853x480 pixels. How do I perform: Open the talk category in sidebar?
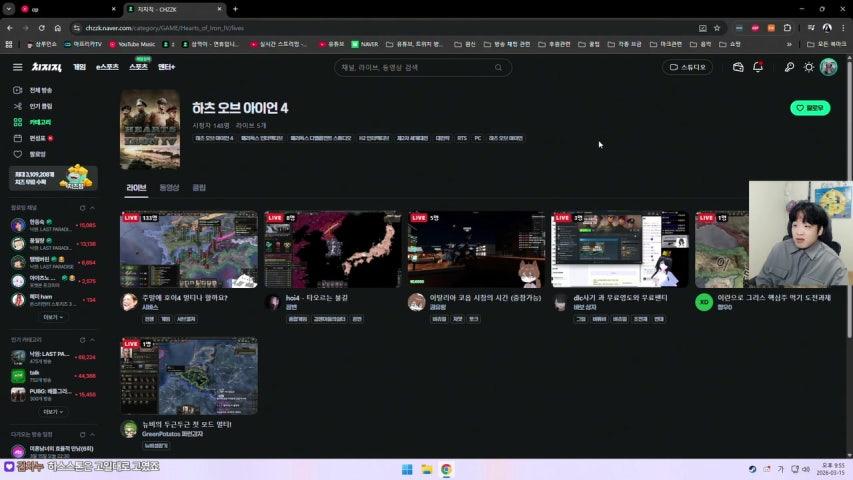pos(53,376)
